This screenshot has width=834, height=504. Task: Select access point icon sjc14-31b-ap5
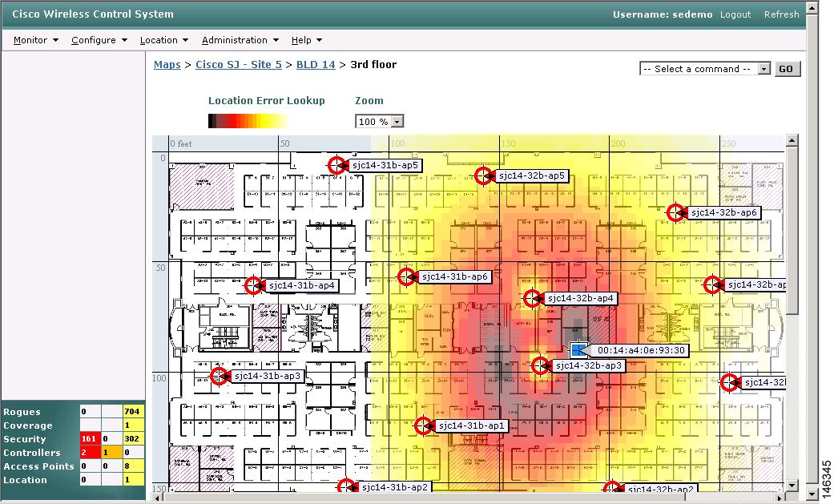[x=336, y=165]
